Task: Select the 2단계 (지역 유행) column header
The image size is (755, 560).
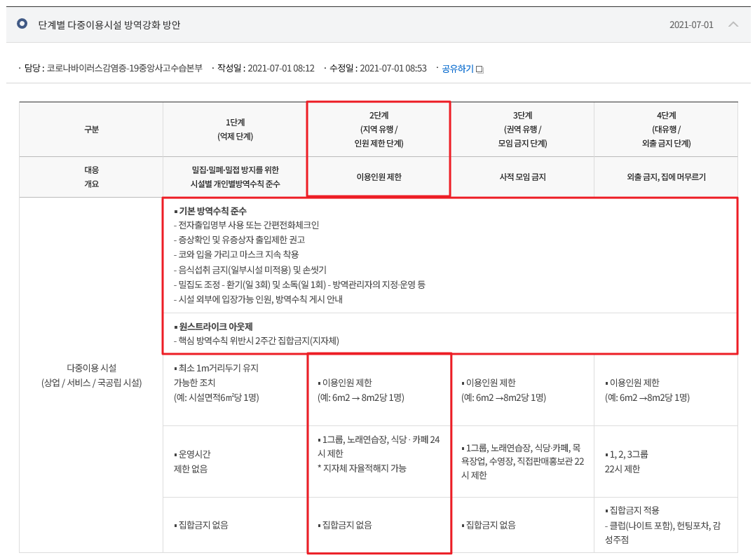Action: point(379,129)
